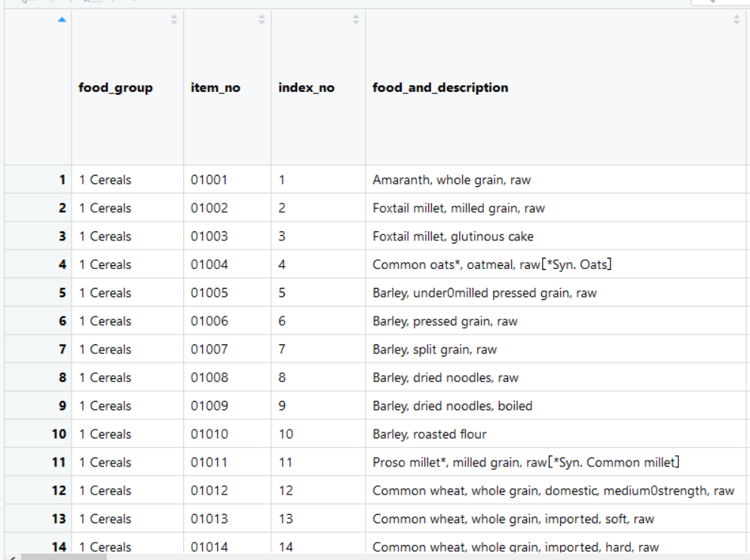750x560 pixels.
Task: Click the scroll-left arrow on the horizontal scrollbar
Action: point(11,557)
